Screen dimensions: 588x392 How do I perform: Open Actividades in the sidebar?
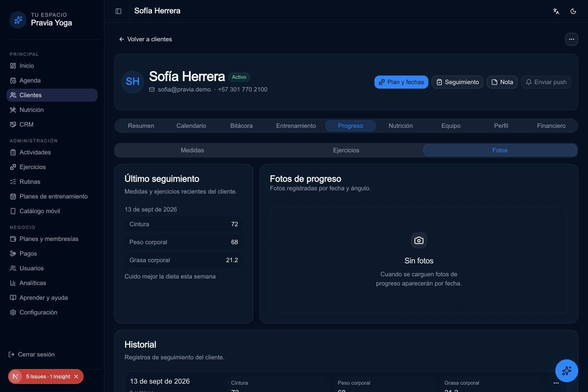pyautogui.click(x=52, y=152)
